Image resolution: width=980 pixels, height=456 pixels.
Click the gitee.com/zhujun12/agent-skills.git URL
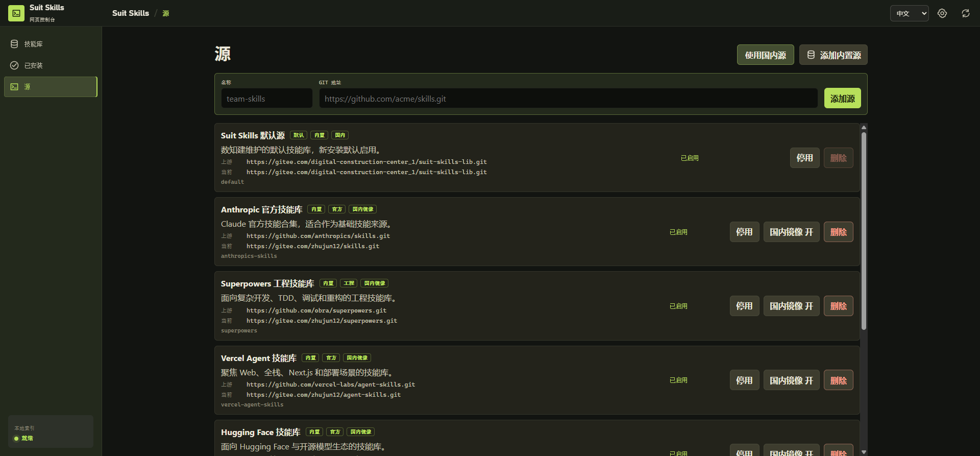(x=324, y=395)
